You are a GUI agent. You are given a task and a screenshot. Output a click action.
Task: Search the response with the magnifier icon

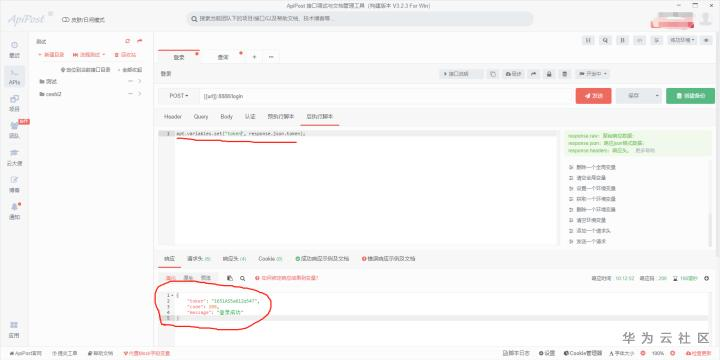tap(242, 278)
